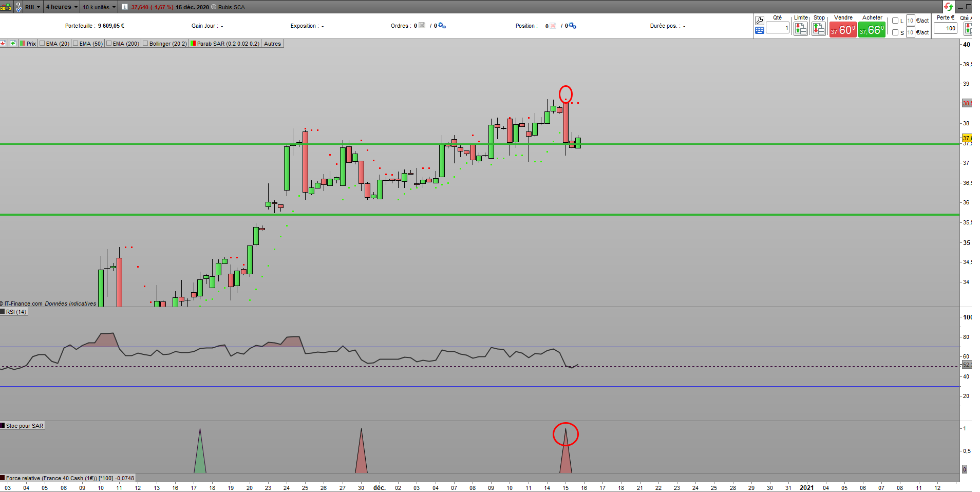Viewport: 980px width, 492px height.
Task: Open the Autres indicators menu
Action: 272,44
